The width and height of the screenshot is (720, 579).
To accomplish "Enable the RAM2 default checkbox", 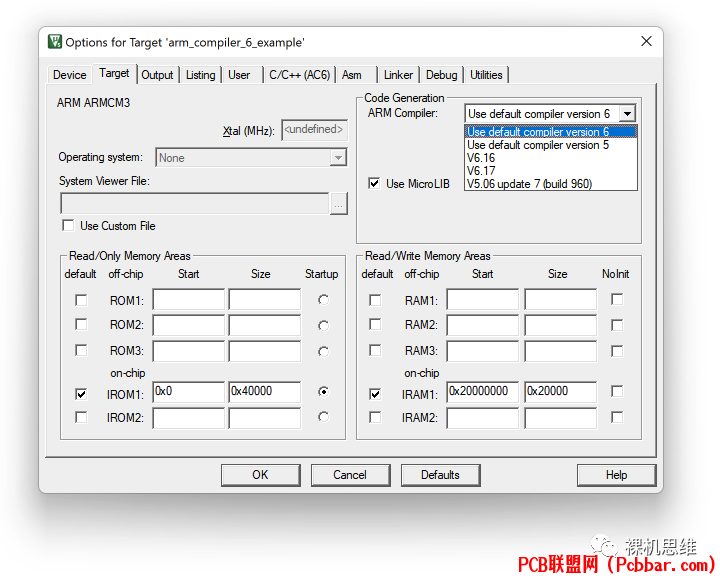I will [375, 324].
